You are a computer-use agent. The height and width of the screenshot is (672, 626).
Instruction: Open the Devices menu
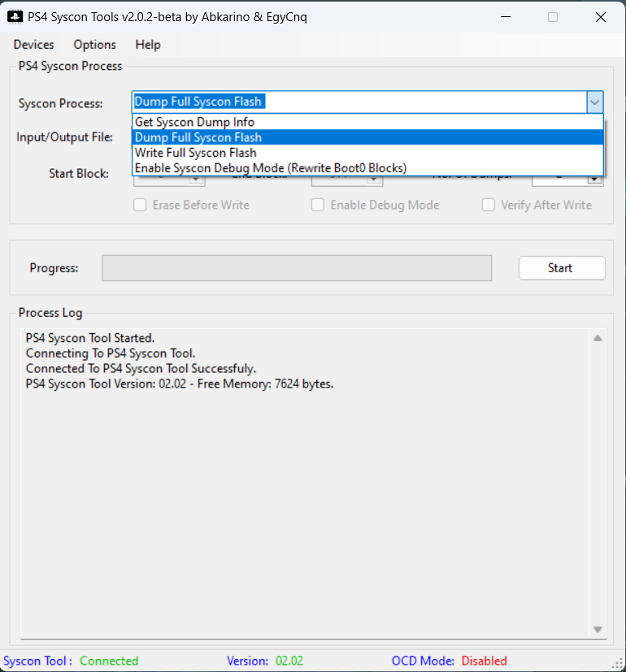[34, 45]
